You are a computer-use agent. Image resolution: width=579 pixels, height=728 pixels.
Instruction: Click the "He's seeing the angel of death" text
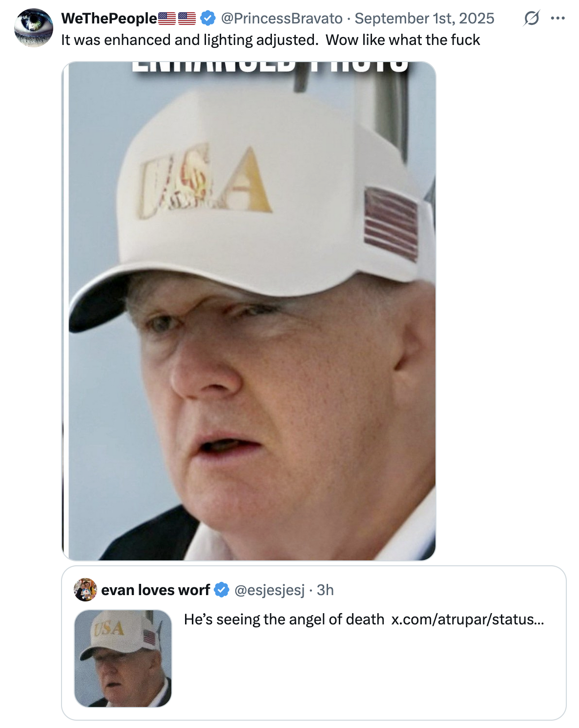point(284,619)
